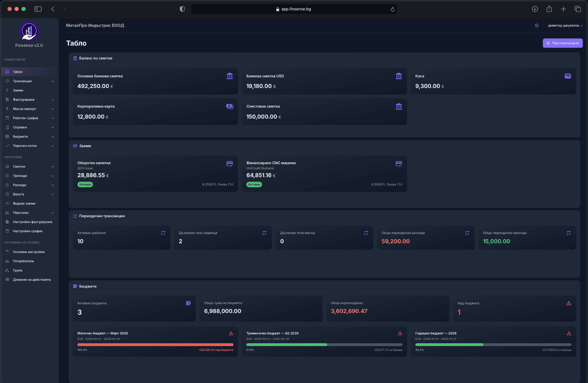This screenshot has width=588, height=383.
Task: Go to Потребители system settings
Action: click(x=29, y=261)
